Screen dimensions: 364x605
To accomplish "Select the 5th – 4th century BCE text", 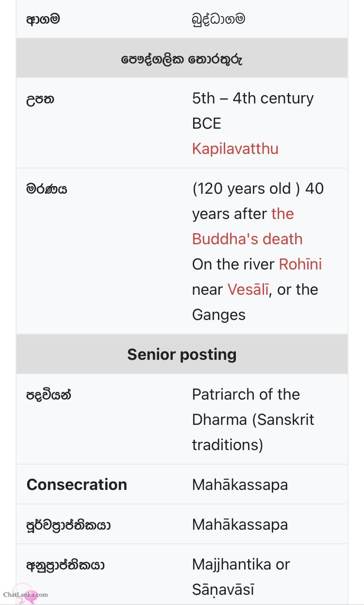I will tap(253, 111).
